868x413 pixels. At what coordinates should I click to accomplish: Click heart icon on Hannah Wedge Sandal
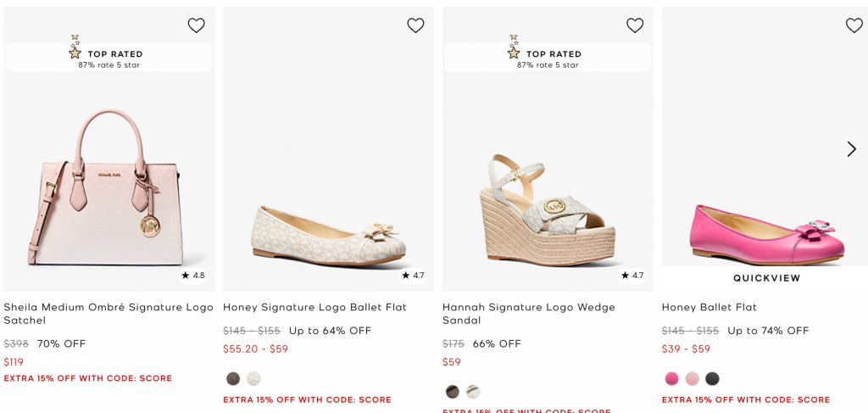(635, 25)
